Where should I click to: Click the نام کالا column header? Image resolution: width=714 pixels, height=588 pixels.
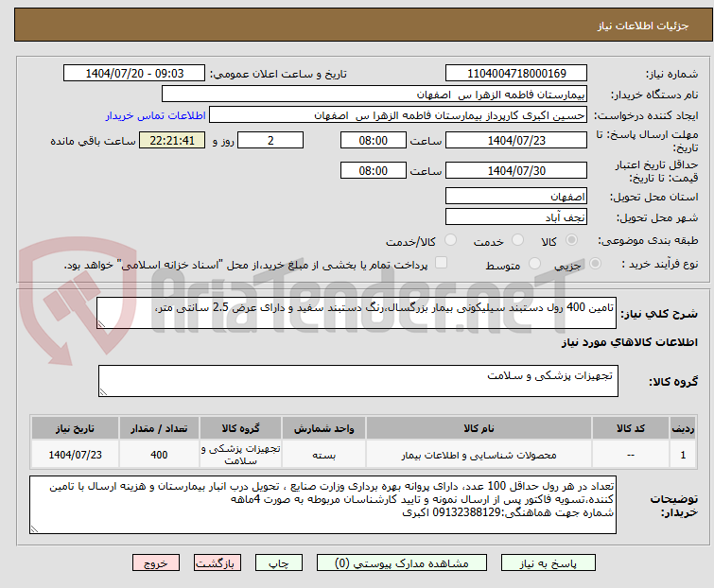[479, 428]
